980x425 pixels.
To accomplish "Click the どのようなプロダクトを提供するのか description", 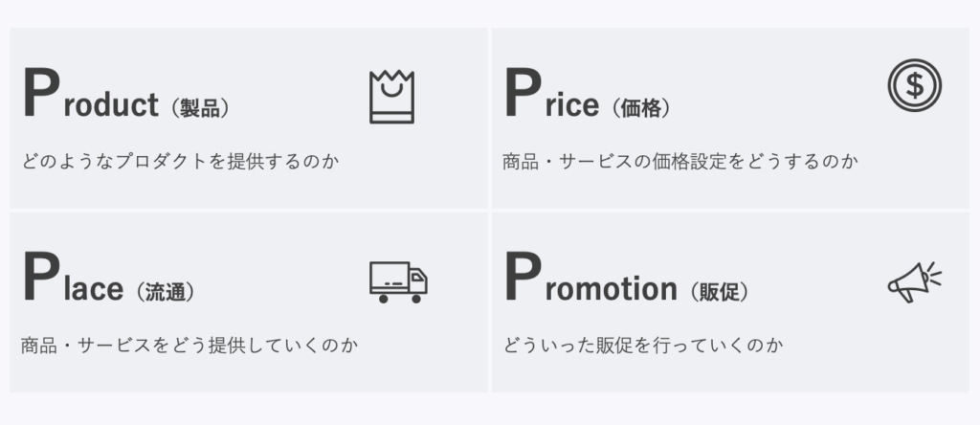I will coord(181,161).
